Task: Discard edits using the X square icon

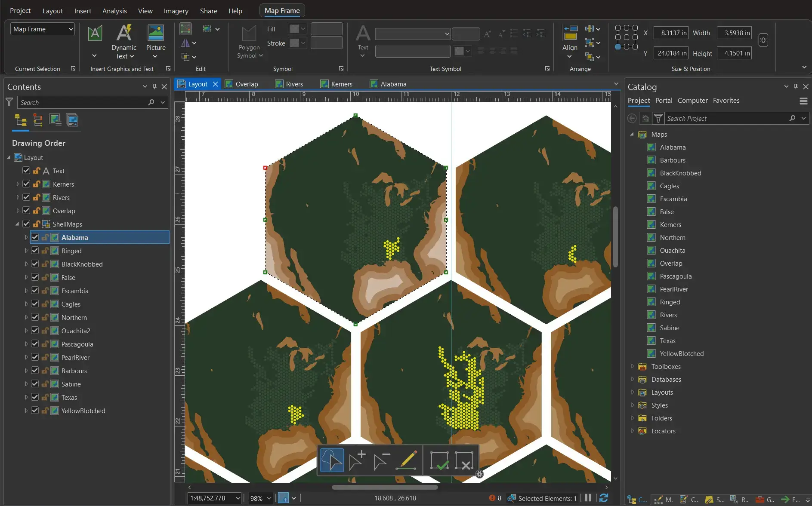Action: (x=465, y=460)
